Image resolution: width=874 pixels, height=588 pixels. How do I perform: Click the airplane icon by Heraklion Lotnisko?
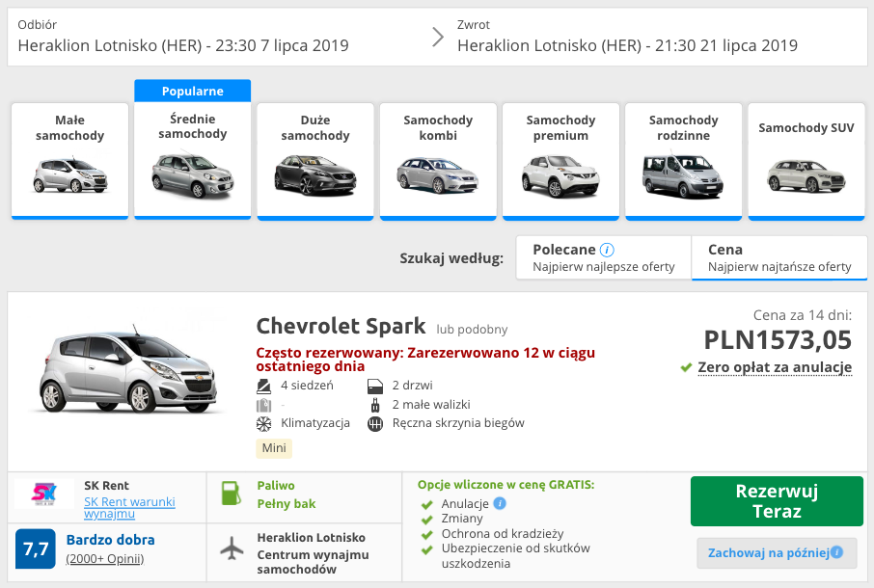(232, 548)
